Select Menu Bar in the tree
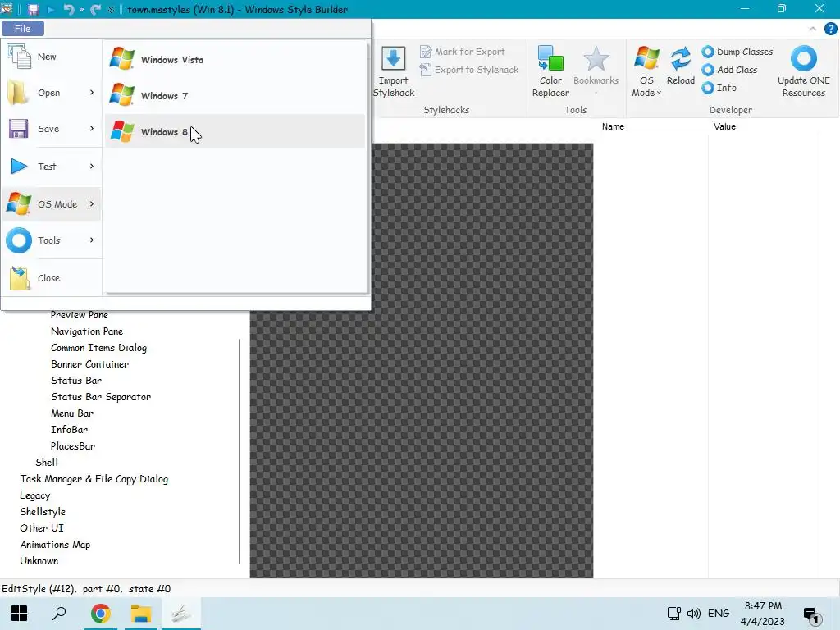840x630 pixels. pyautogui.click(x=72, y=413)
